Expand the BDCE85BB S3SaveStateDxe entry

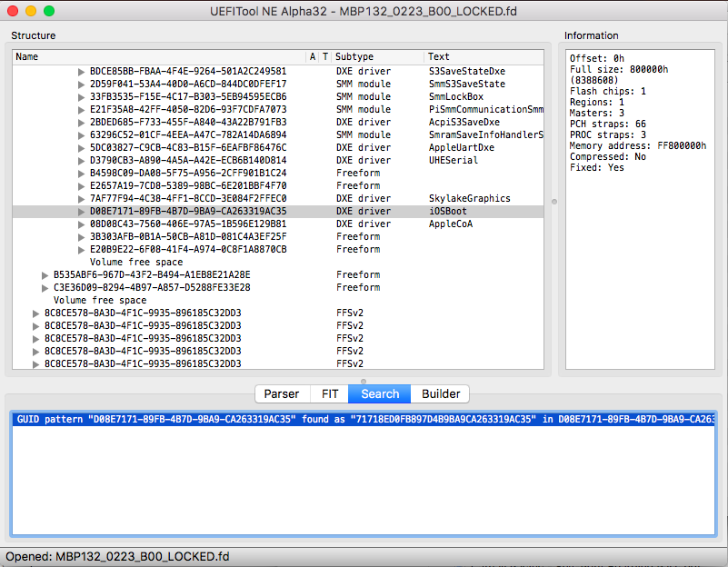[x=81, y=72]
